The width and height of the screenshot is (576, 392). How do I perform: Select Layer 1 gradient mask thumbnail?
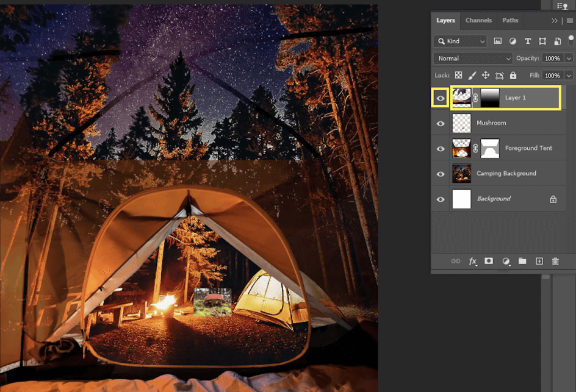[490, 98]
